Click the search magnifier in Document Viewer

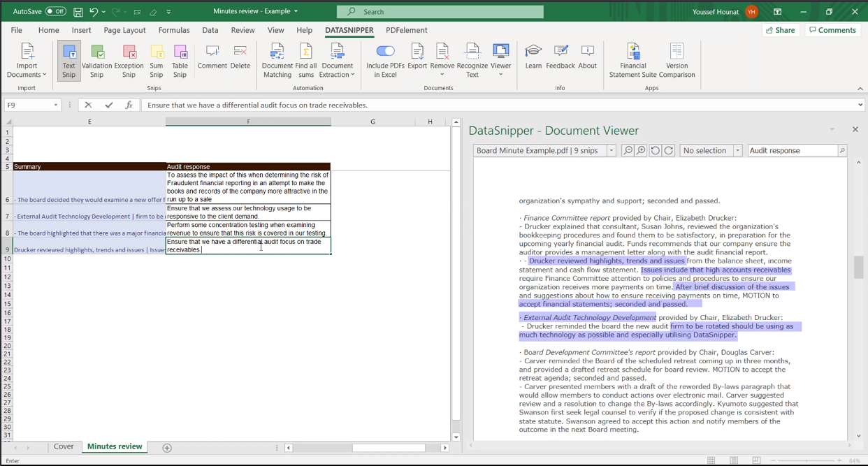click(x=842, y=151)
